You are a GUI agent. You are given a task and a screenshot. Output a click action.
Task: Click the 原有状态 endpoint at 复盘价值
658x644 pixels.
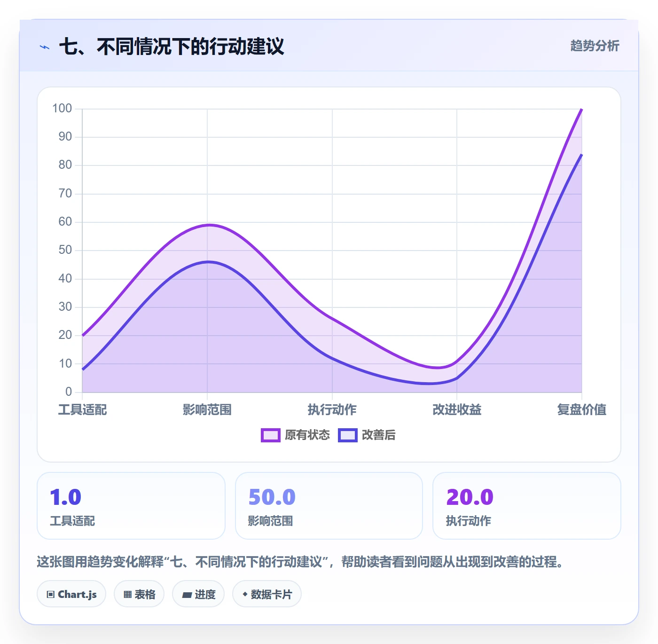coord(581,110)
